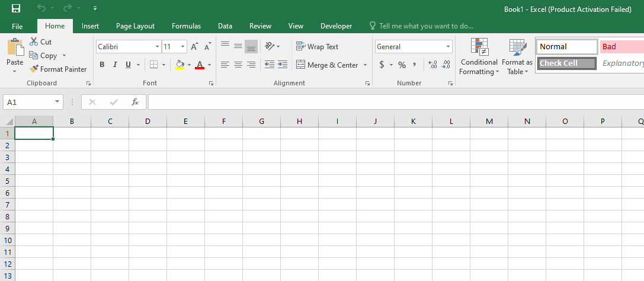Open the Name Box dropdown arrow
This screenshot has height=281, width=644.
(57, 102)
